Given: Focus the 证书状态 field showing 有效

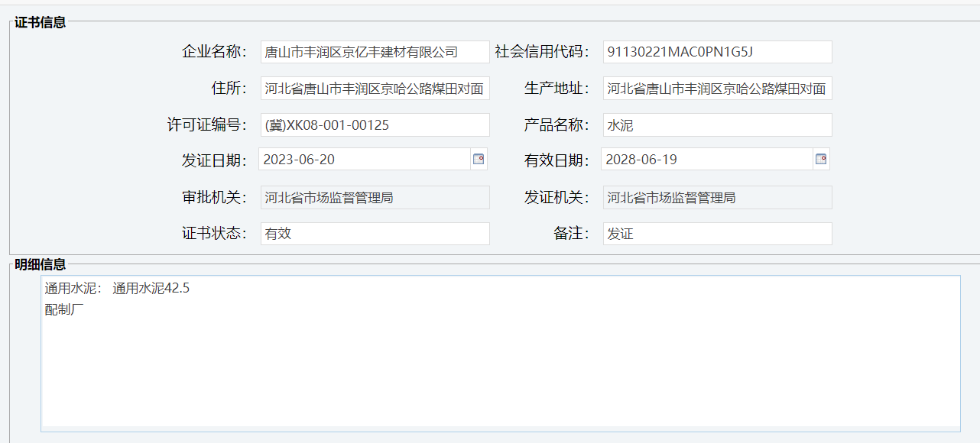Looking at the screenshot, I should [x=375, y=234].
